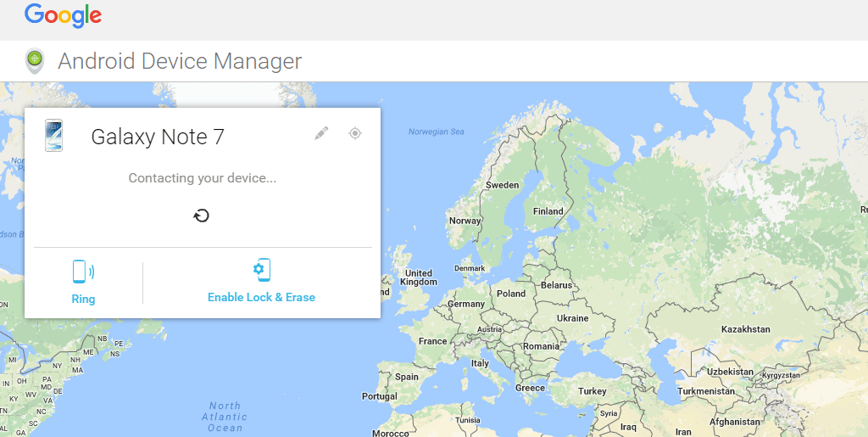868x437 pixels.
Task: Click Spain label on the map
Action: [407, 377]
